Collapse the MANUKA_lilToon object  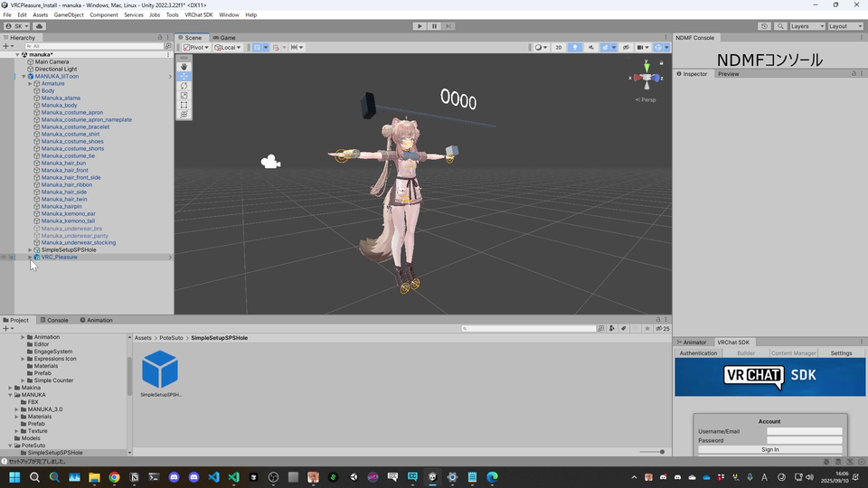pyautogui.click(x=24, y=76)
